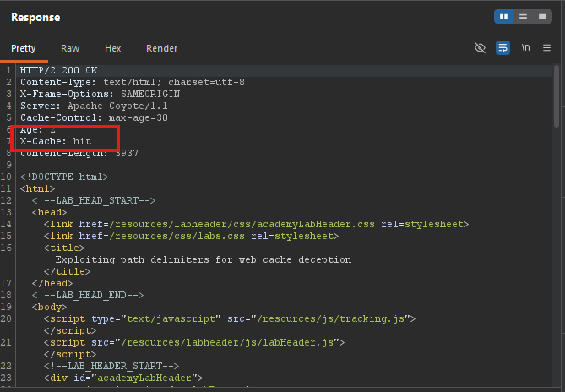Viewport: 565px width, 392px height.
Task: Click the tracking.js script tag line
Action: pos(230,318)
